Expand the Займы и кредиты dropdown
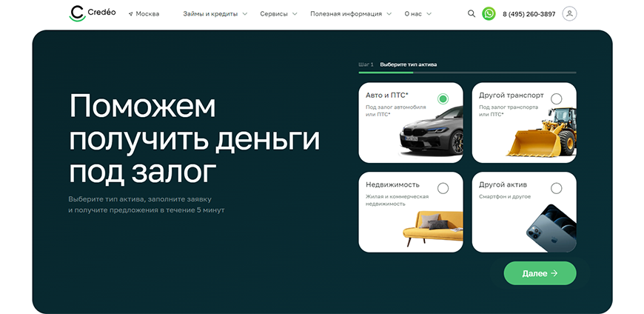This screenshot has width=644, height=314. tap(215, 14)
